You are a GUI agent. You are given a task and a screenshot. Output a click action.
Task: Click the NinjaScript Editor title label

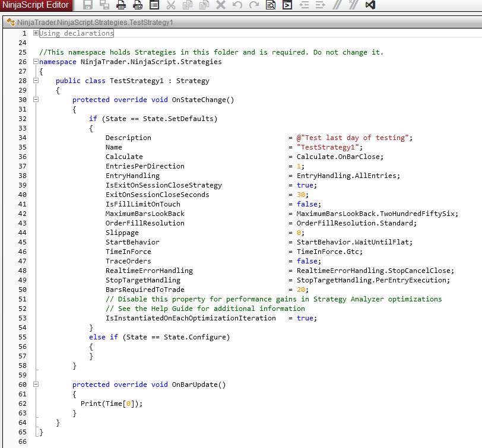(x=36, y=5)
